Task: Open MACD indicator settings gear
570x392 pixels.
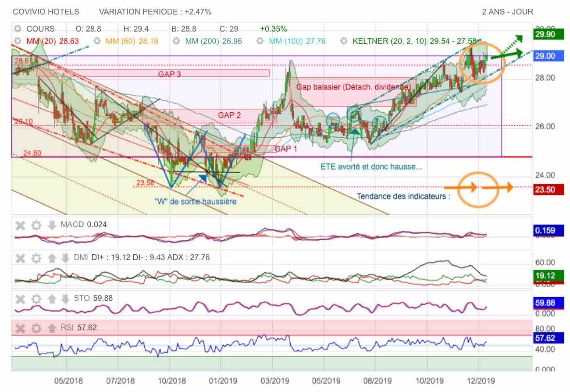Action: click(36, 225)
